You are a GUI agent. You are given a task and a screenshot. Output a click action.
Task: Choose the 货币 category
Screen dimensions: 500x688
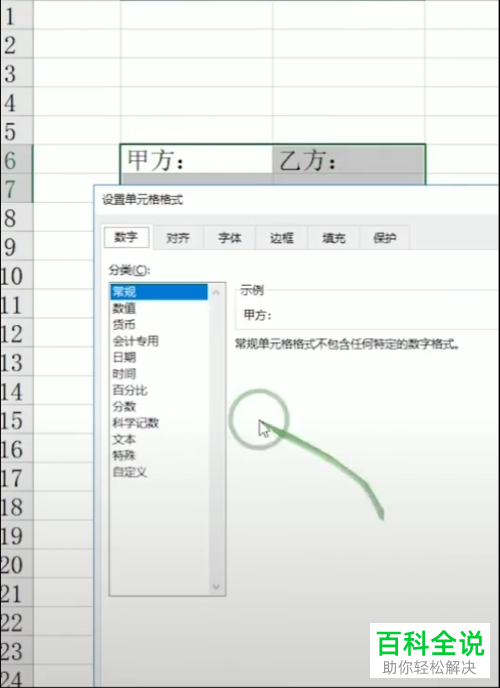click(159, 325)
